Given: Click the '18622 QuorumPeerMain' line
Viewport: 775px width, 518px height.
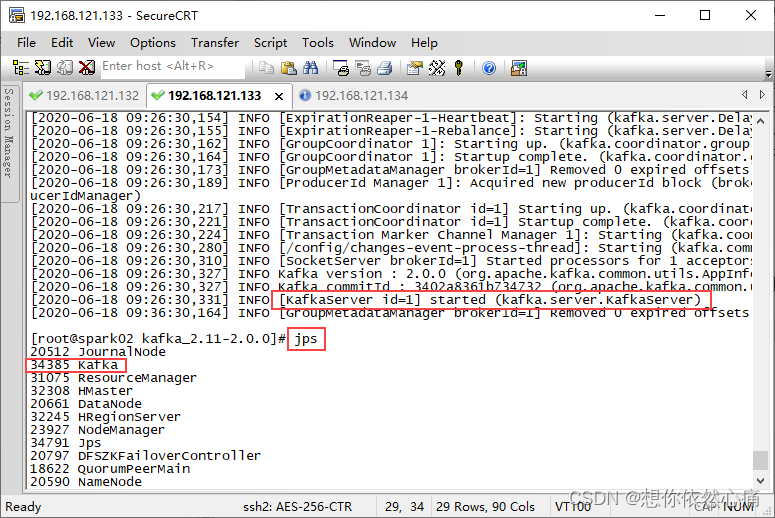Looking at the screenshot, I should click(110, 469).
